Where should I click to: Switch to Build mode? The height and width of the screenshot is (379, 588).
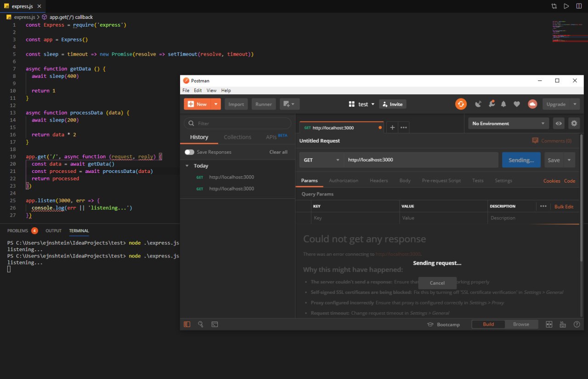pos(488,324)
